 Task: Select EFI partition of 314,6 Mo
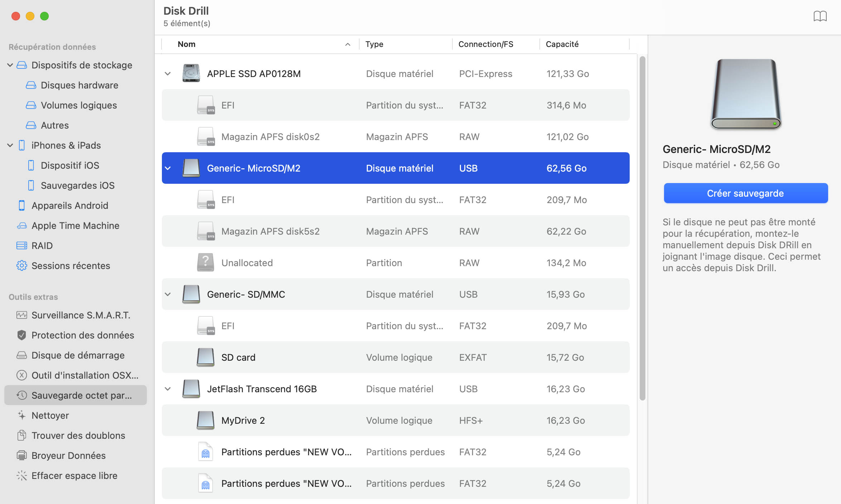(395, 105)
